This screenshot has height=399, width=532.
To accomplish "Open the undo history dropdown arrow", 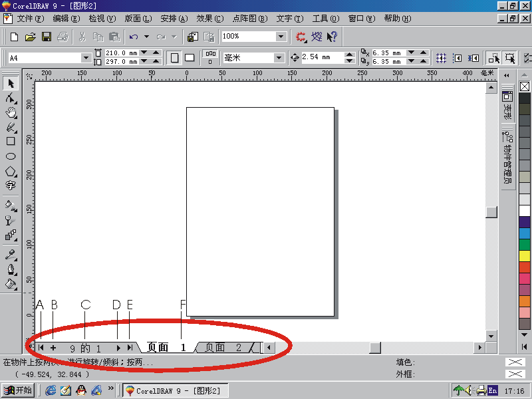I will point(146,37).
